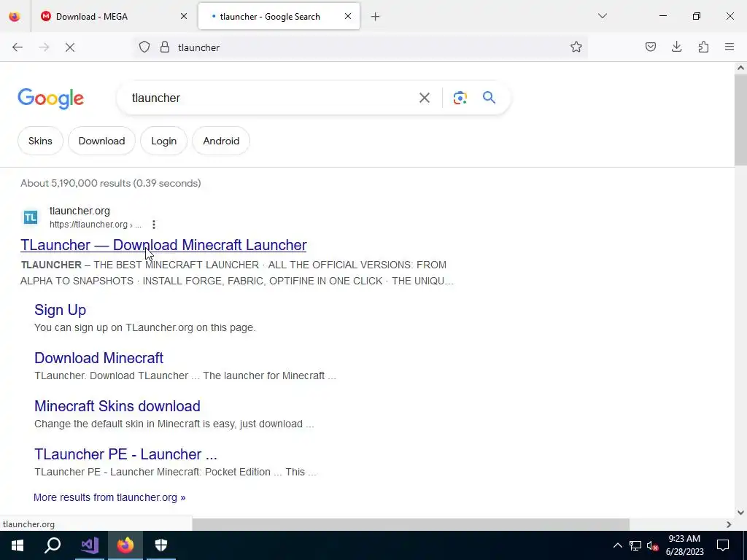Expand the list all tabs dropdown
747x560 pixels.
tap(602, 16)
